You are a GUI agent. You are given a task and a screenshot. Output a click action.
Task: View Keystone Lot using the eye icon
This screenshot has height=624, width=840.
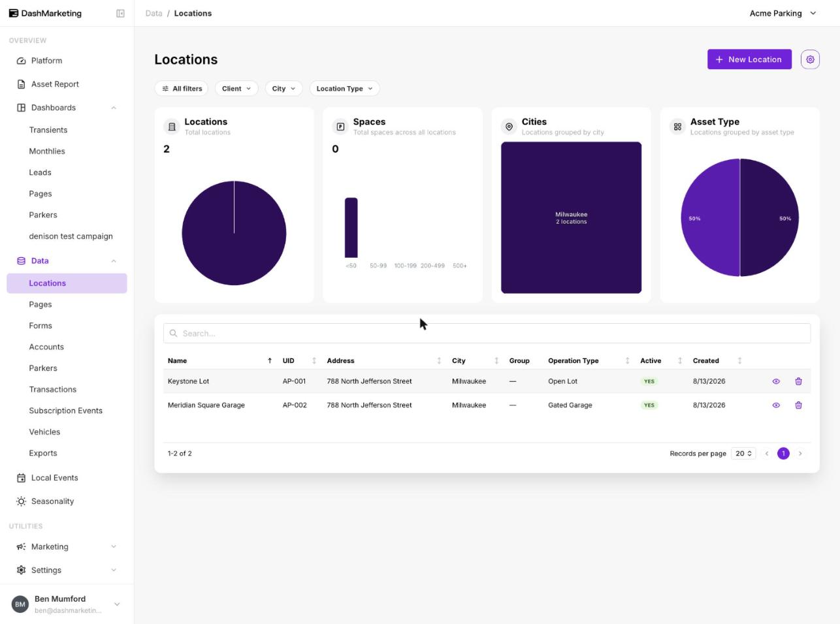tap(776, 381)
